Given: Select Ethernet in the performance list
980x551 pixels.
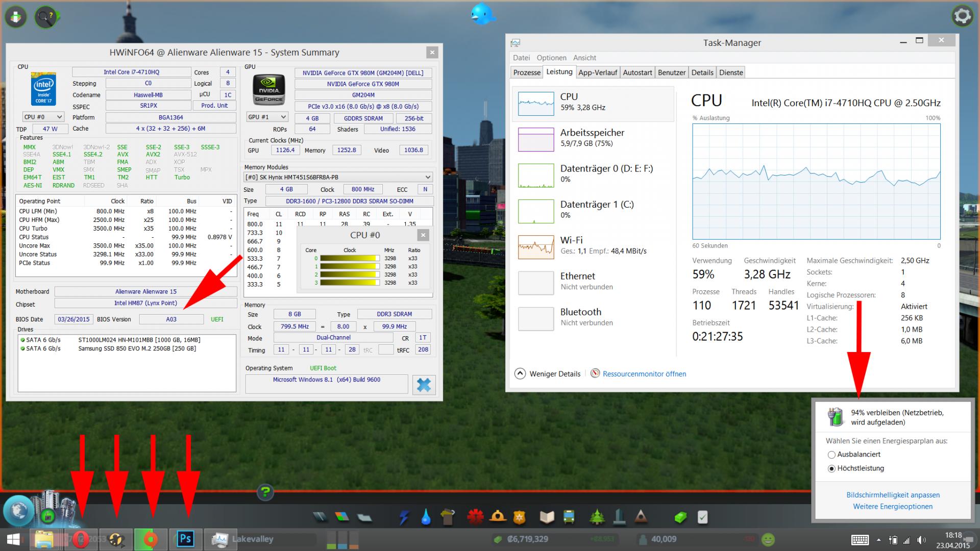Looking at the screenshot, I should 593,283.
